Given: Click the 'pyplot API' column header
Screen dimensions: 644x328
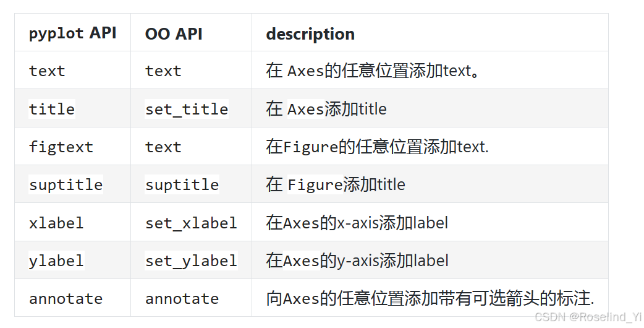Looking at the screenshot, I should pyautogui.click(x=72, y=33).
